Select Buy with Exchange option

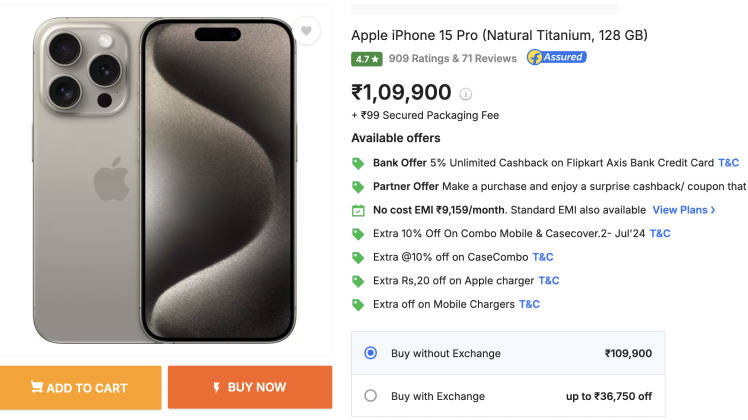click(x=371, y=396)
